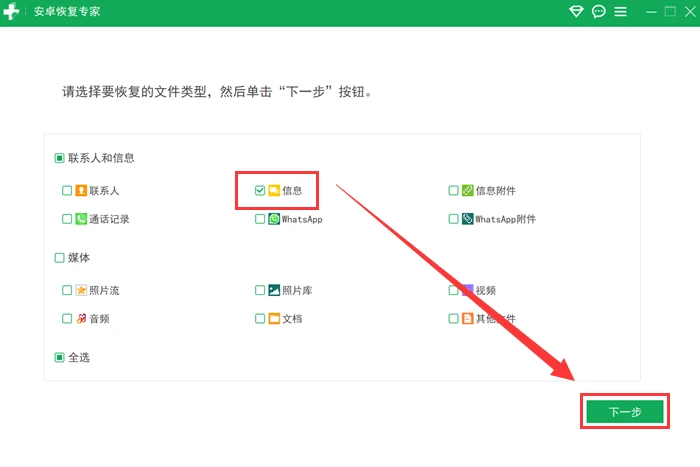This screenshot has height=467, width=700.
Task: Open the hamburger menu in title bar
Action: [621, 12]
